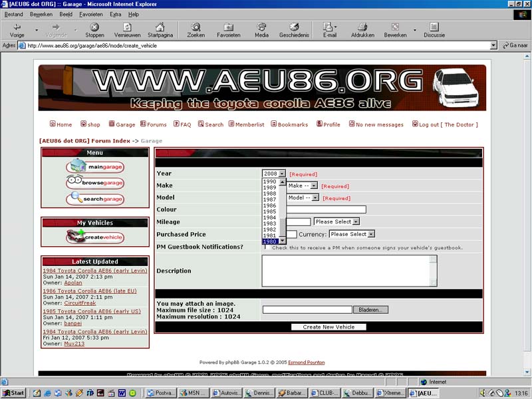532x399 pixels.
Task: Open the browsegarage sidebar icon
Action: click(94, 182)
